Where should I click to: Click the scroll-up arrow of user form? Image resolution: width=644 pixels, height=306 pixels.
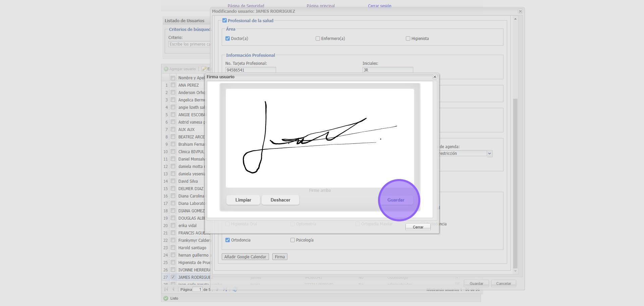[x=515, y=19]
